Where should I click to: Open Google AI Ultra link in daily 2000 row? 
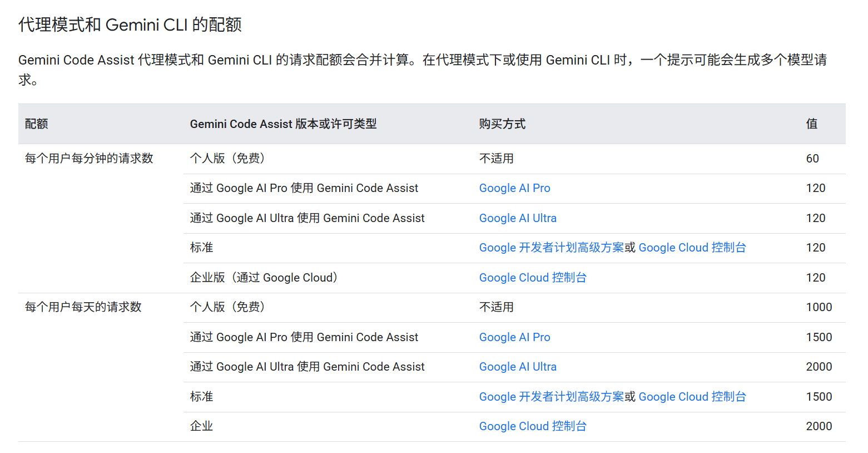pyautogui.click(x=518, y=367)
